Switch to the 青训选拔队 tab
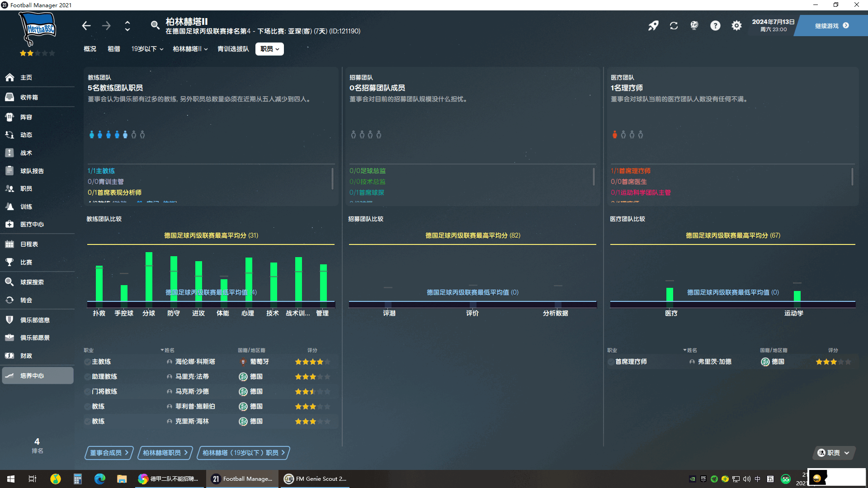Viewport: 868px width, 488px height. click(233, 49)
